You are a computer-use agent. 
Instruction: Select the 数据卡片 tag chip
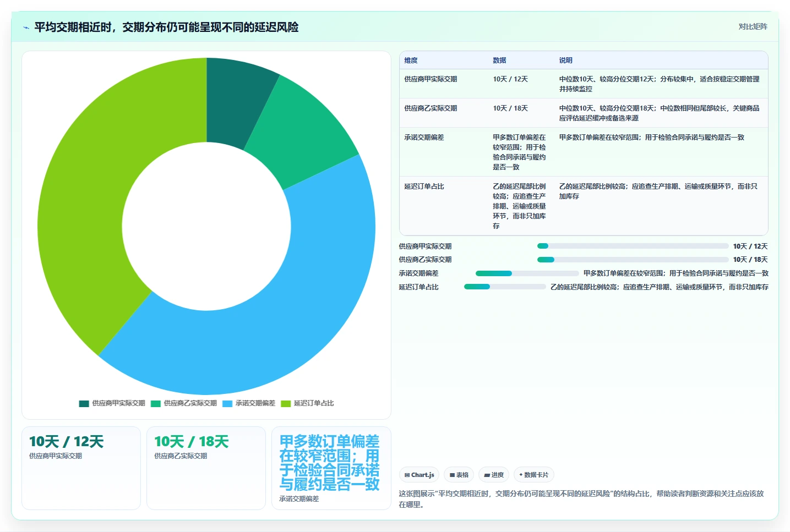click(533, 475)
